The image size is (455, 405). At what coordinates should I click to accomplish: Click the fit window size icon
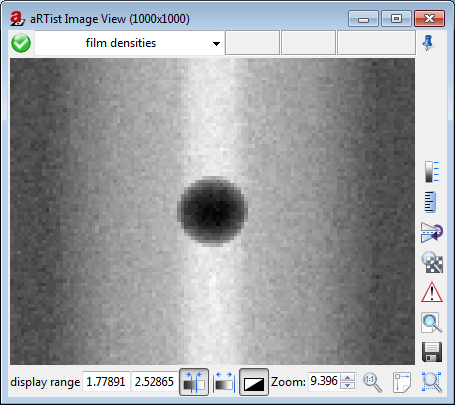tap(402, 382)
